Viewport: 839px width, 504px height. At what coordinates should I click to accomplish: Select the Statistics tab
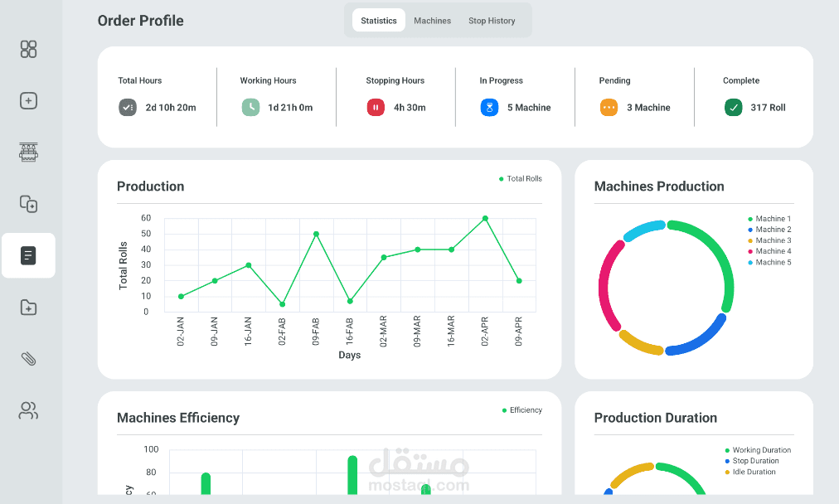click(379, 21)
